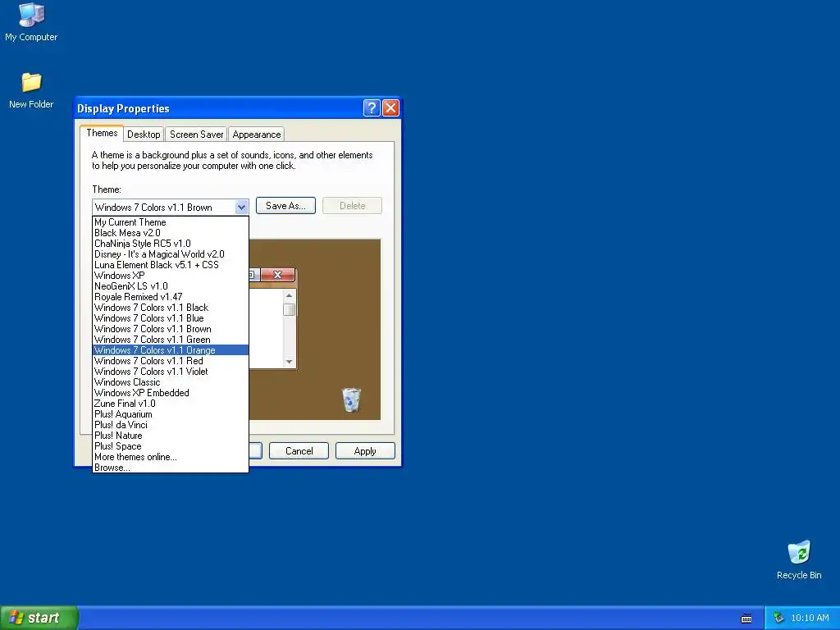Image resolution: width=840 pixels, height=630 pixels.
Task: Open the Appearance tab
Action: 257,135
